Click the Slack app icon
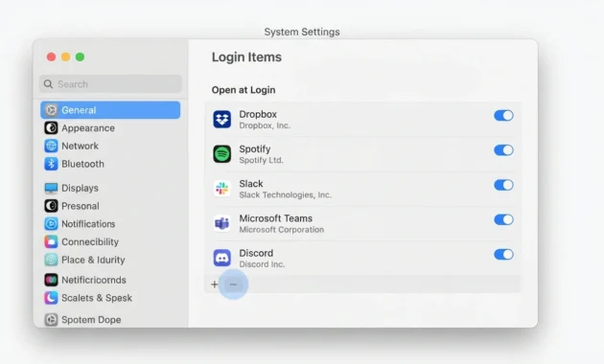 222,189
